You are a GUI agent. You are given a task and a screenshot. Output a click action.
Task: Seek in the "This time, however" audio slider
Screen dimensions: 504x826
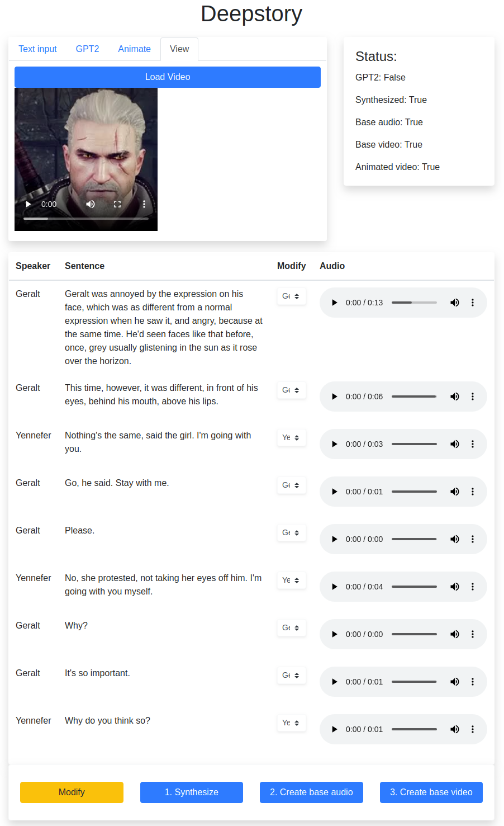pyautogui.click(x=414, y=397)
